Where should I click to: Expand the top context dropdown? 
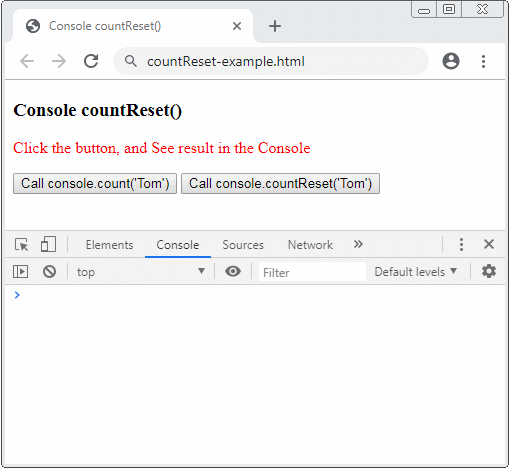pos(141,272)
